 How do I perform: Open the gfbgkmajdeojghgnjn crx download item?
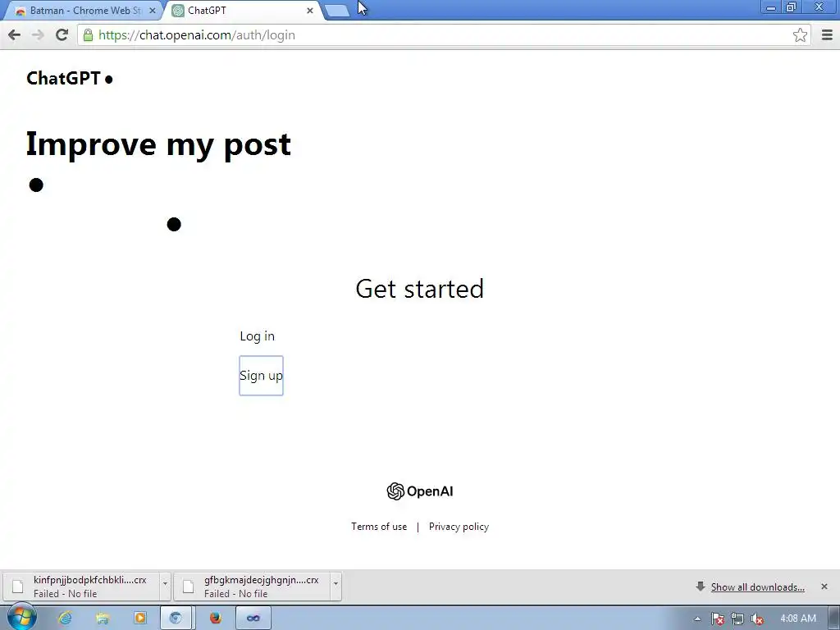pos(253,586)
